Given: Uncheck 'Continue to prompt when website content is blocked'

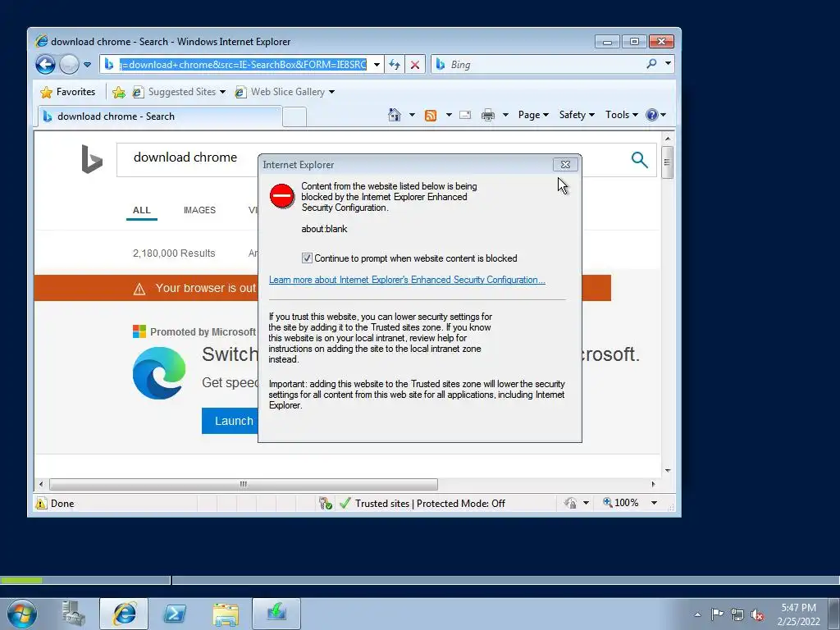Looking at the screenshot, I should [x=307, y=258].
